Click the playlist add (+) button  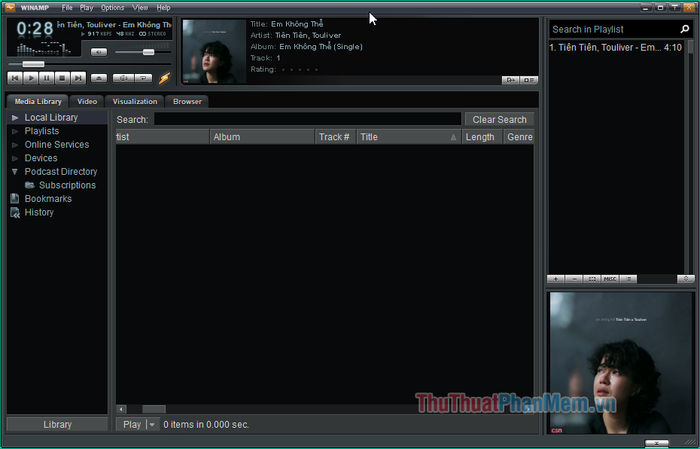pos(556,279)
